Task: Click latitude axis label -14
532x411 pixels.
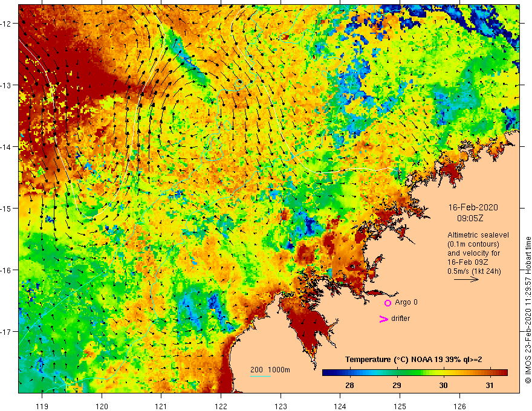Action: 6,147
